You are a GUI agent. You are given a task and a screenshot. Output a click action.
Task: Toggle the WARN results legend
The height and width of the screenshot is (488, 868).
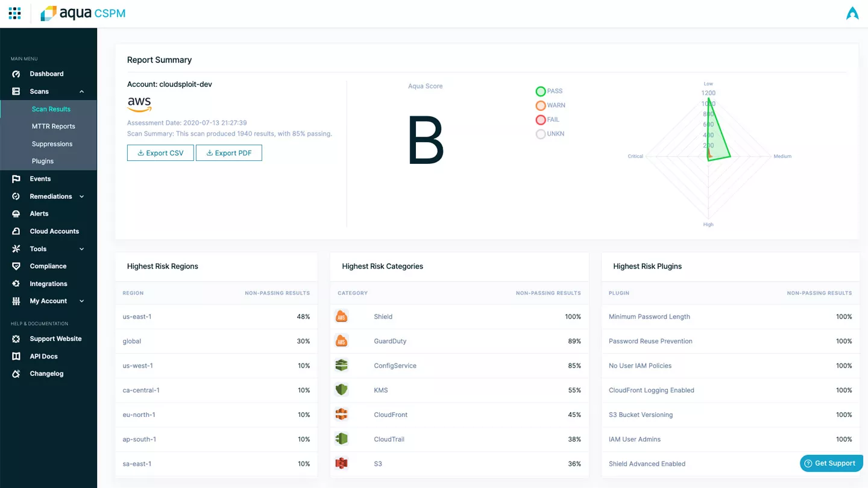pos(541,105)
